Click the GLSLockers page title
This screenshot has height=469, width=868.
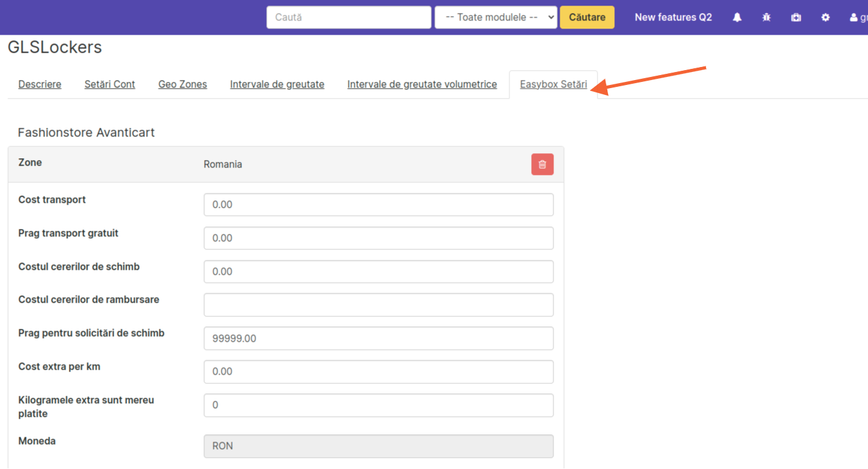click(x=55, y=47)
